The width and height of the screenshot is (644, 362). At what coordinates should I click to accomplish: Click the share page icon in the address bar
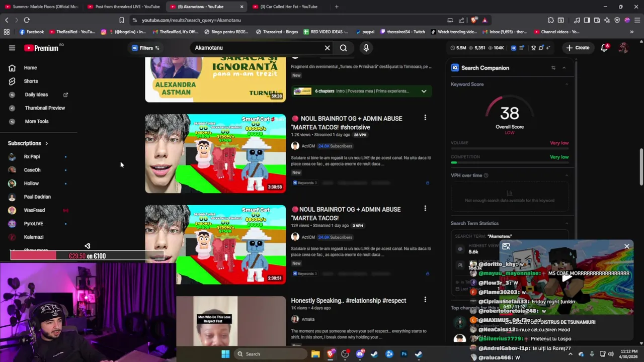461,20
